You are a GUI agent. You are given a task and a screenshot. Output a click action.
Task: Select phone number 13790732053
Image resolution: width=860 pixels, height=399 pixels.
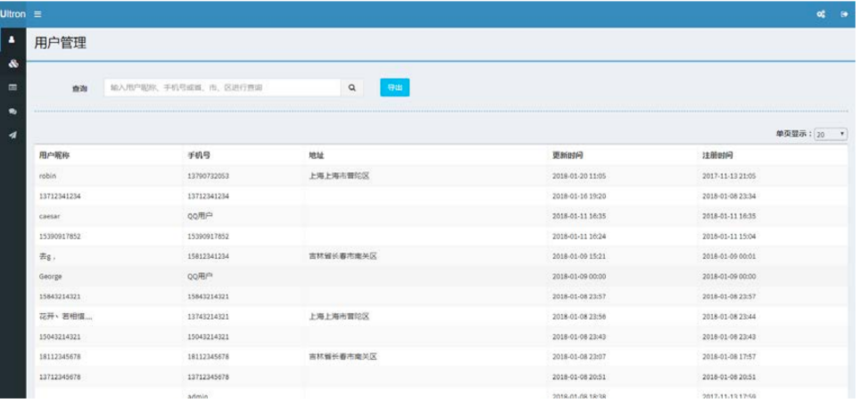click(x=208, y=176)
